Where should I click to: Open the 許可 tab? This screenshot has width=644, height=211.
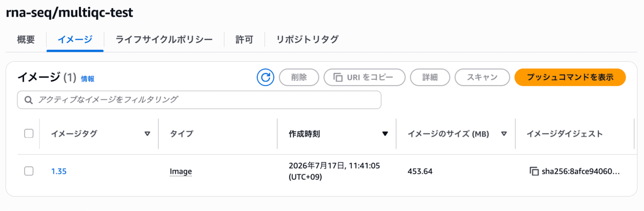coord(244,40)
